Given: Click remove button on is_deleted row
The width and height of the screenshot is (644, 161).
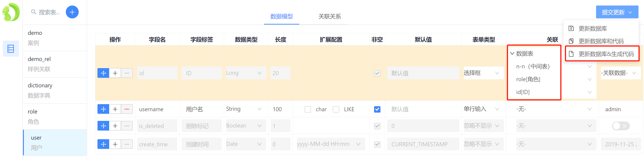Looking at the screenshot, I should (127, 126).
